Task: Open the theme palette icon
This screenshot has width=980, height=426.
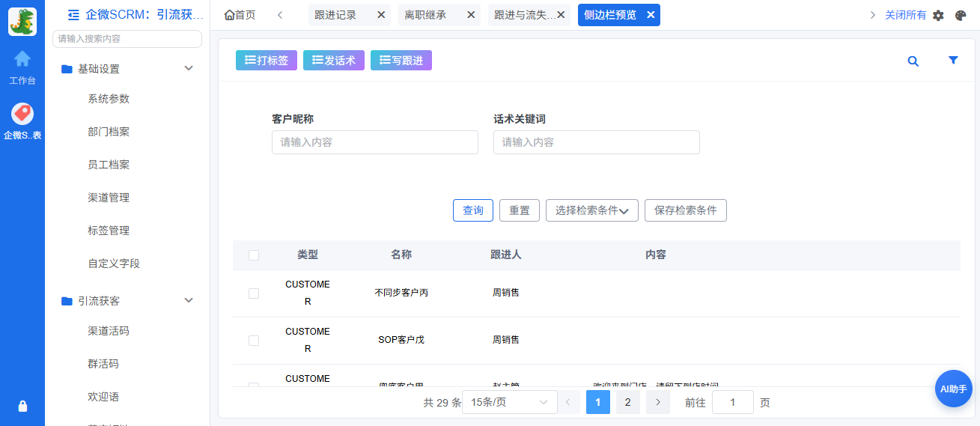Action: [x=961, y=15]
